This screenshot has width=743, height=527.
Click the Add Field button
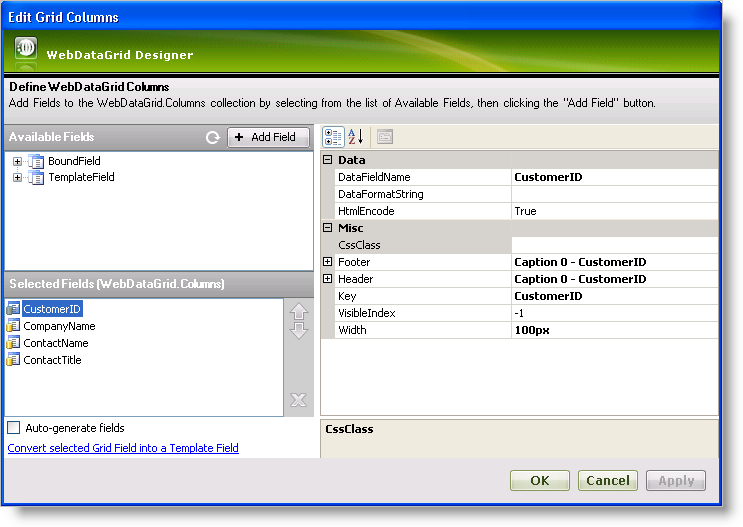pos(268,137)
